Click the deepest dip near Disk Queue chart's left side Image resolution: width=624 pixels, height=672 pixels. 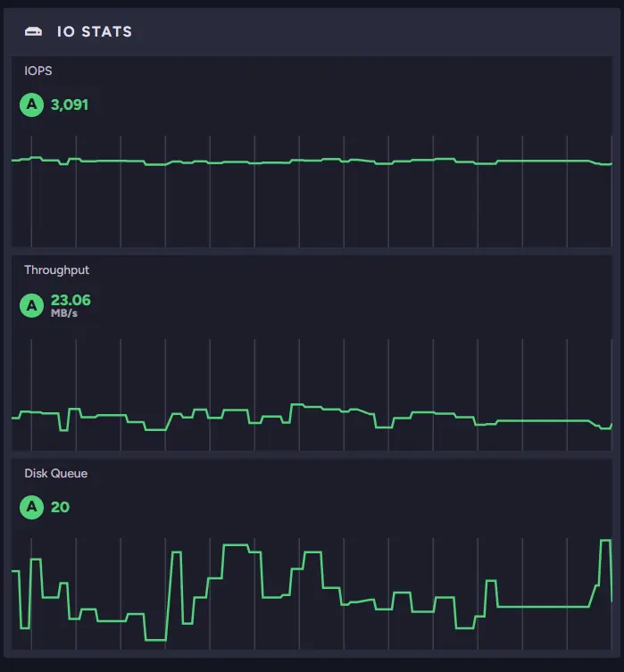[x=155, y=640]
